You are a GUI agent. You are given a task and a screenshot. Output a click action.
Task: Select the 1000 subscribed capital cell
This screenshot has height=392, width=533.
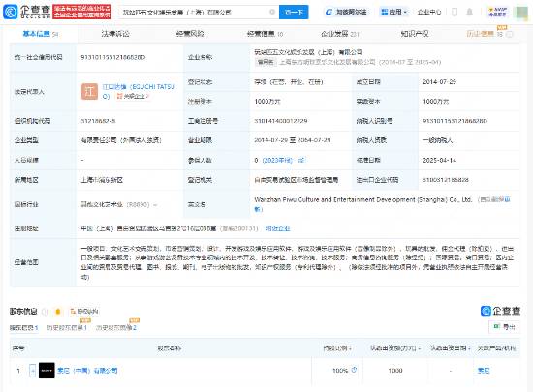[395, 371]
